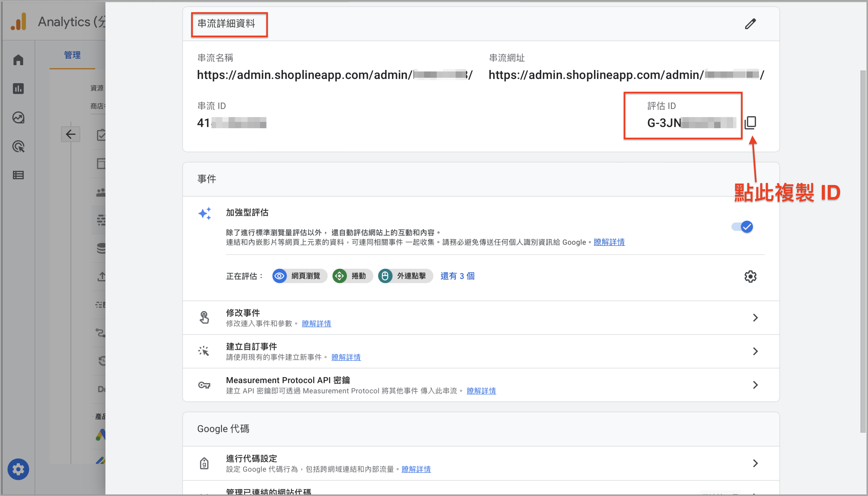Click the 修改事件 touch icon
This screenshot has height=496, width=868.
tap(204, 318)
